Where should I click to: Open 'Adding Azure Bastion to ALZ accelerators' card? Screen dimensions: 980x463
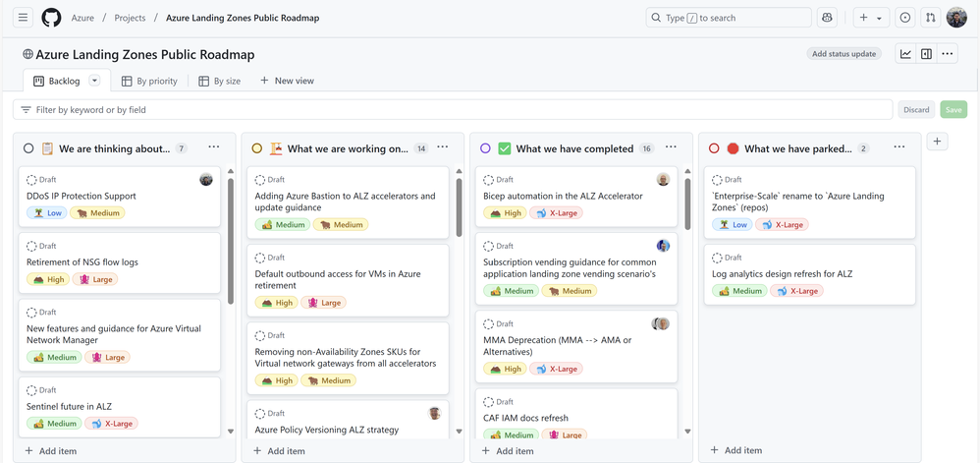(345, 202)
